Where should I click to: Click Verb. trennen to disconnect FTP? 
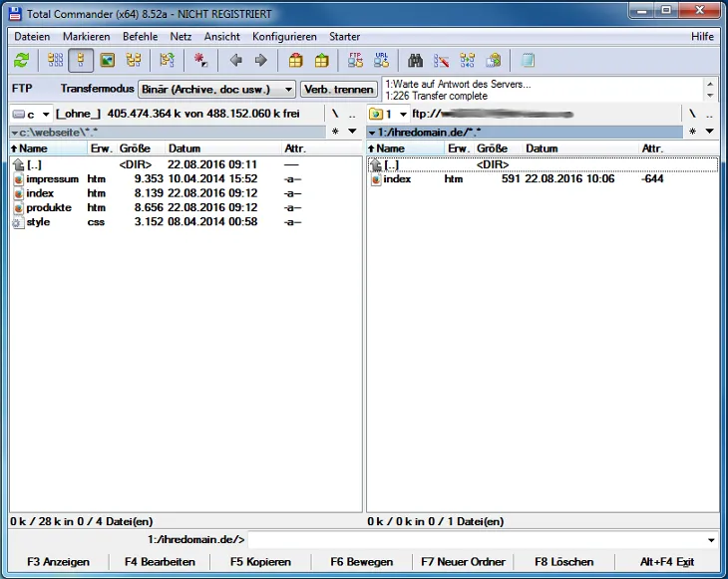click(338, 89)
